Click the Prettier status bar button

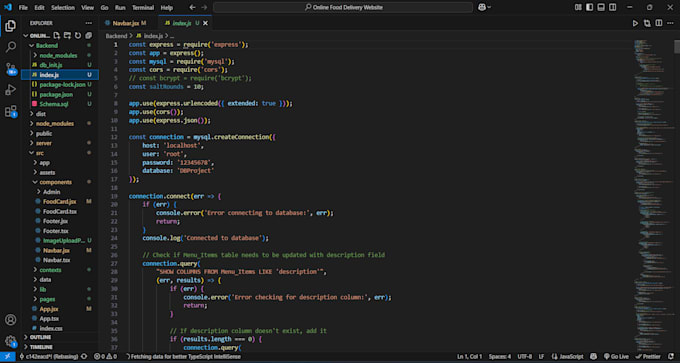click(648, 356)
